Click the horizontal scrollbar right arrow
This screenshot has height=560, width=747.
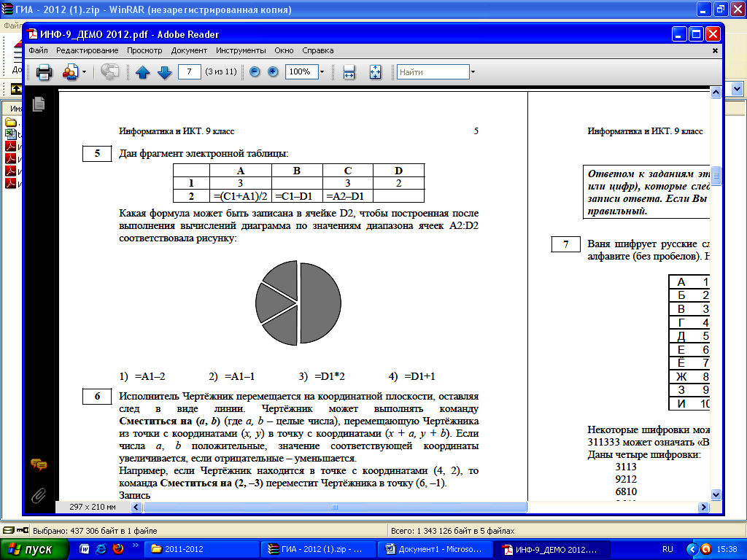(x=703, y=507)
